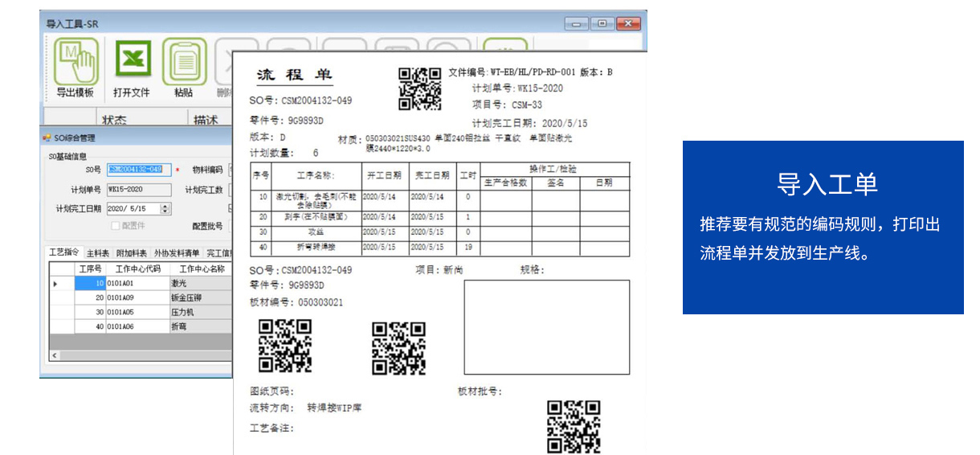
Task: Switch to the 主料表 tab
Action: point(97,253)
